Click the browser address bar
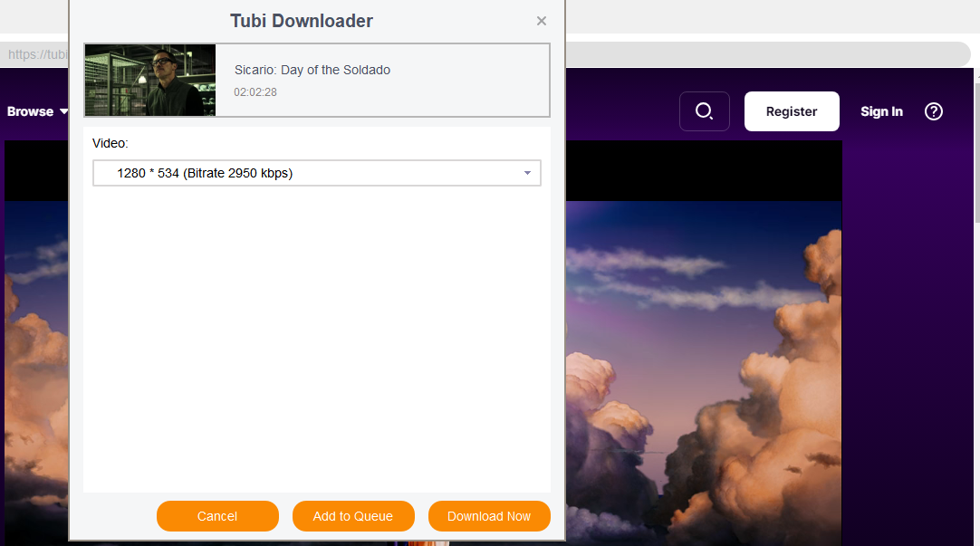The width and height of the screenshot is (980, 546). coord(767,54)
